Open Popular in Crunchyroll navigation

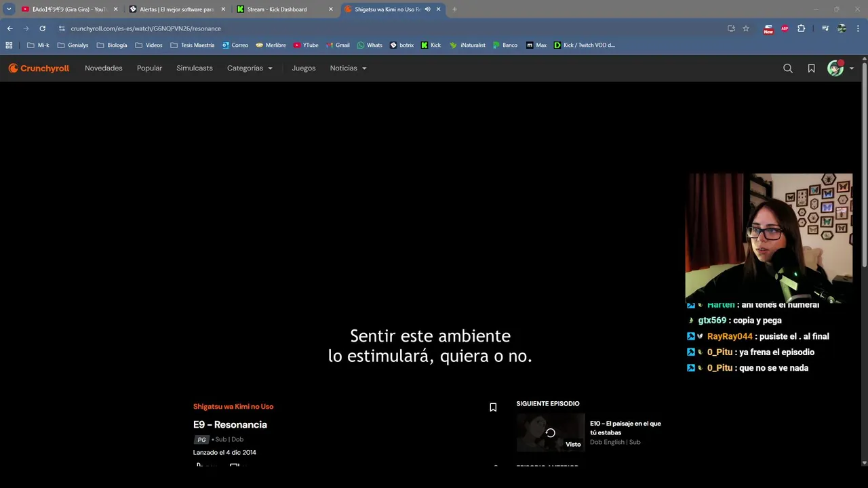pos(149,68)
